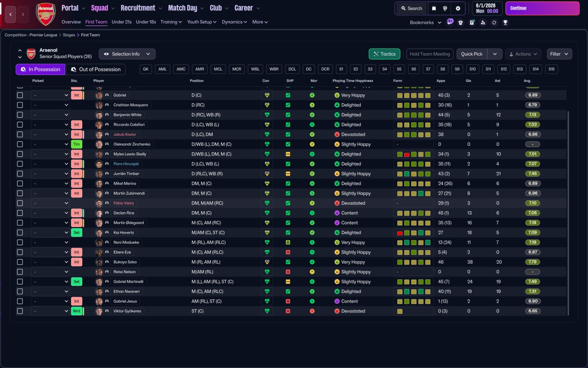The height and width of the screenshot is (368, 588).
Task: Click Kai Havertz's form squares
Action: point(413,233)
